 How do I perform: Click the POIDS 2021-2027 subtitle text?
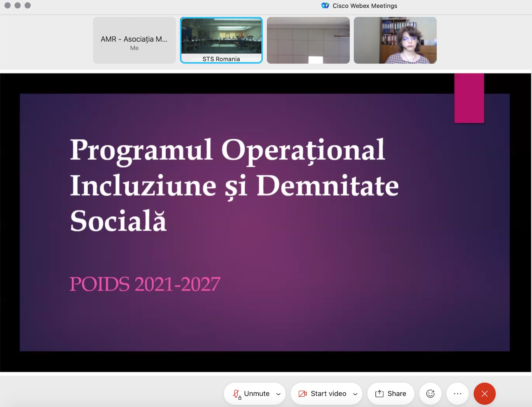(x=145, y=284)
